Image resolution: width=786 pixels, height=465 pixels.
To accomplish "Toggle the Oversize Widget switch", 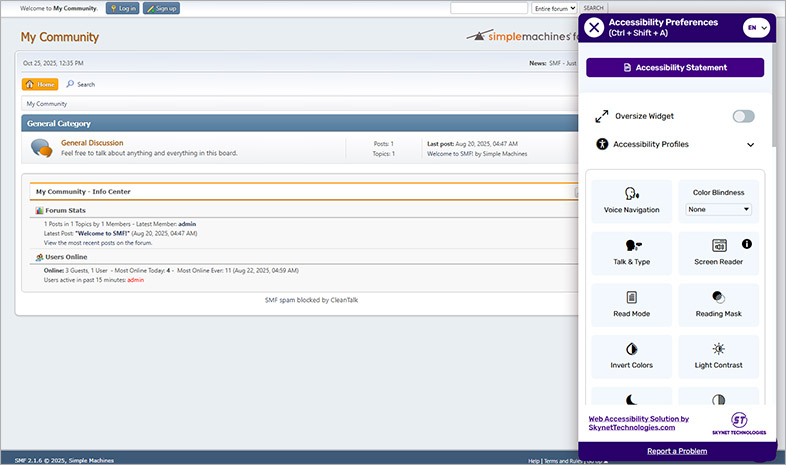I will click(x=743, y=116).
